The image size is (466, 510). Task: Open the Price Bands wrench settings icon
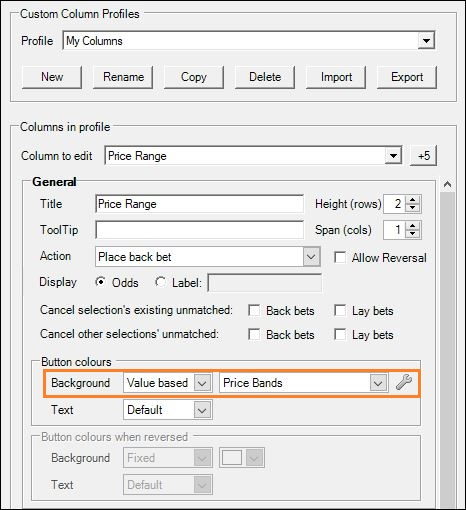(x=404, y=382)
